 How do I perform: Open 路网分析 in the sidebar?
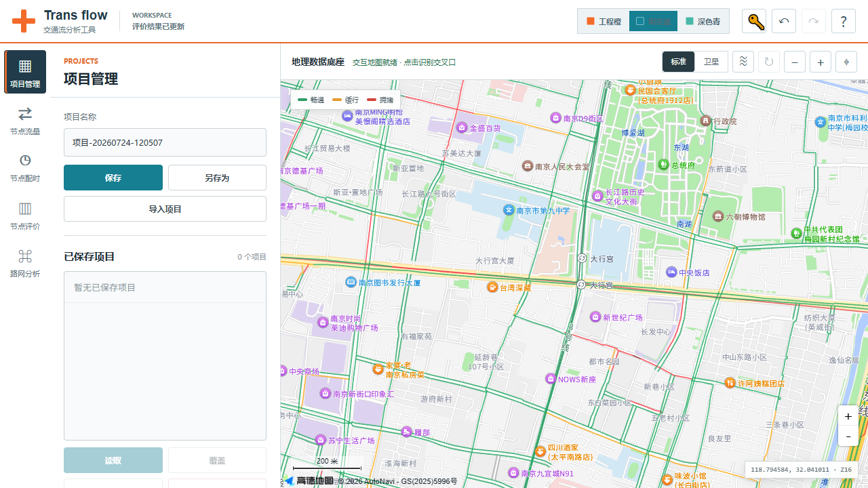[x=25, y=262]
